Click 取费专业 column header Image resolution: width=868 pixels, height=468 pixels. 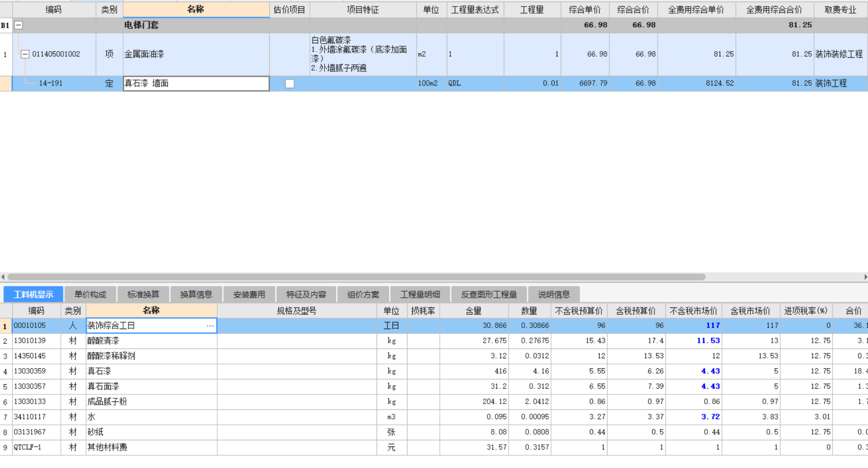point(841,10)
